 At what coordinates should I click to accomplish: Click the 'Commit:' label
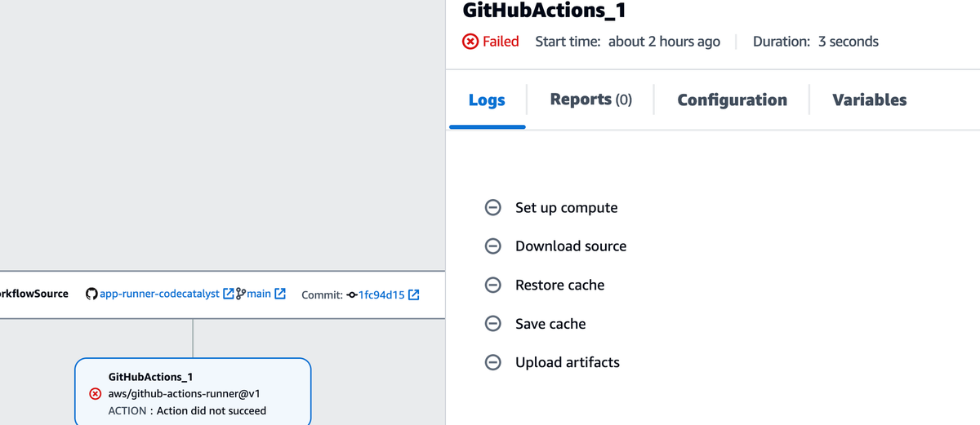click(322, 294)
